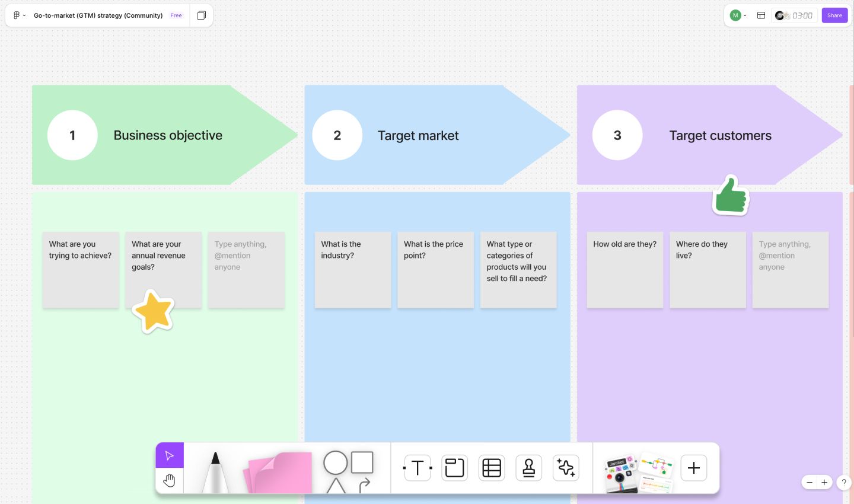Open account menu via avatar chevron
The width and height of the screenshot is (854, 504).
[745, 15]
